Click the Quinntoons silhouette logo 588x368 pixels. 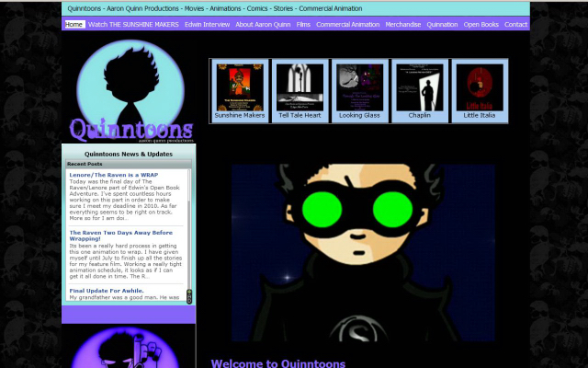[130, 91]
